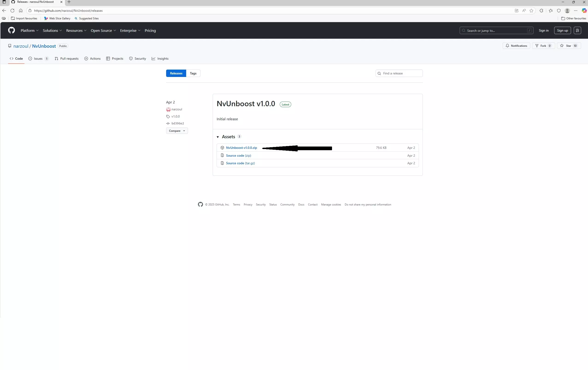Click the browser refresh icon

(12, 11)
